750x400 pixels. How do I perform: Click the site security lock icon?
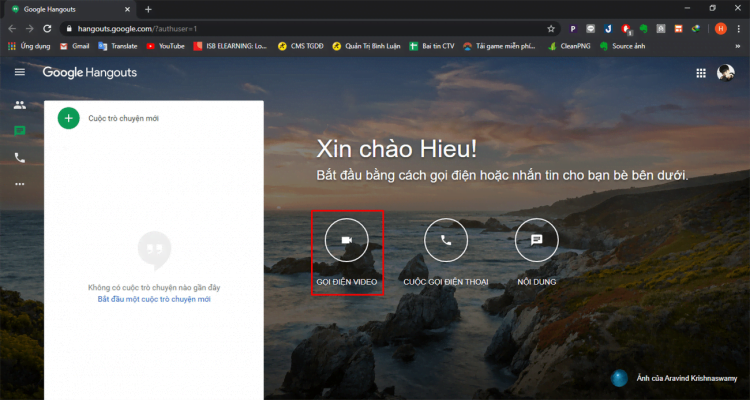[69, 29]
